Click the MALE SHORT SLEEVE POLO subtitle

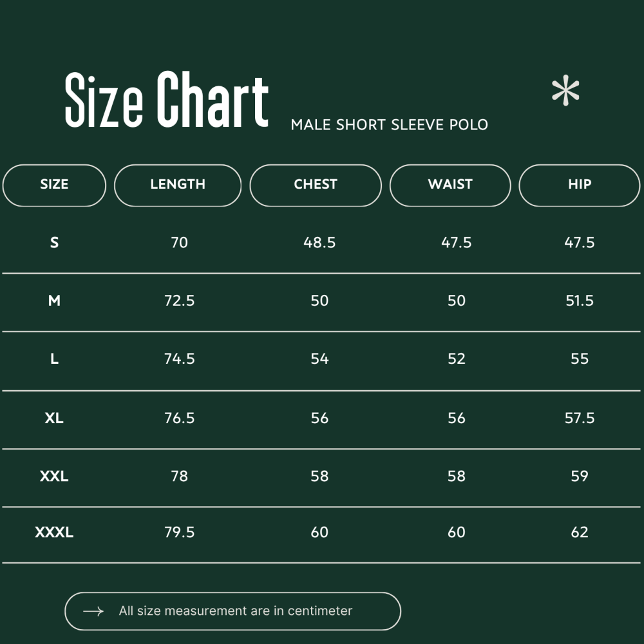389,125
